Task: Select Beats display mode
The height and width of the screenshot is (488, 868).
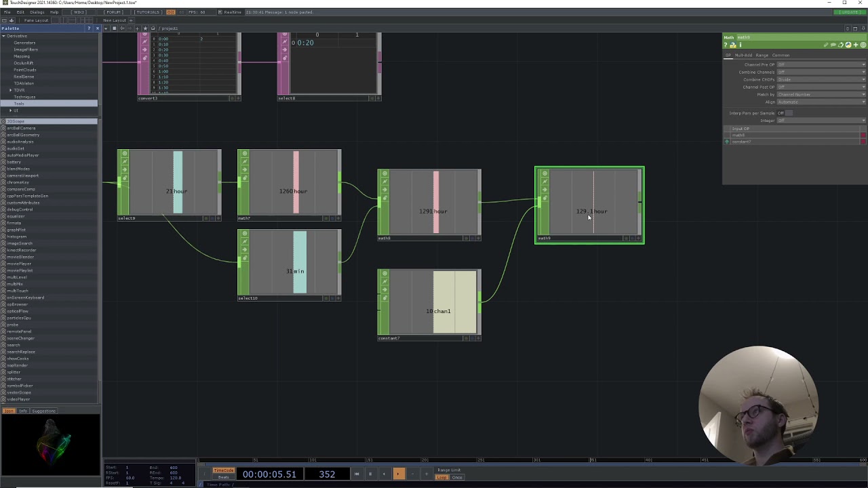Action: pyautogui.click(x=224, y=477)
